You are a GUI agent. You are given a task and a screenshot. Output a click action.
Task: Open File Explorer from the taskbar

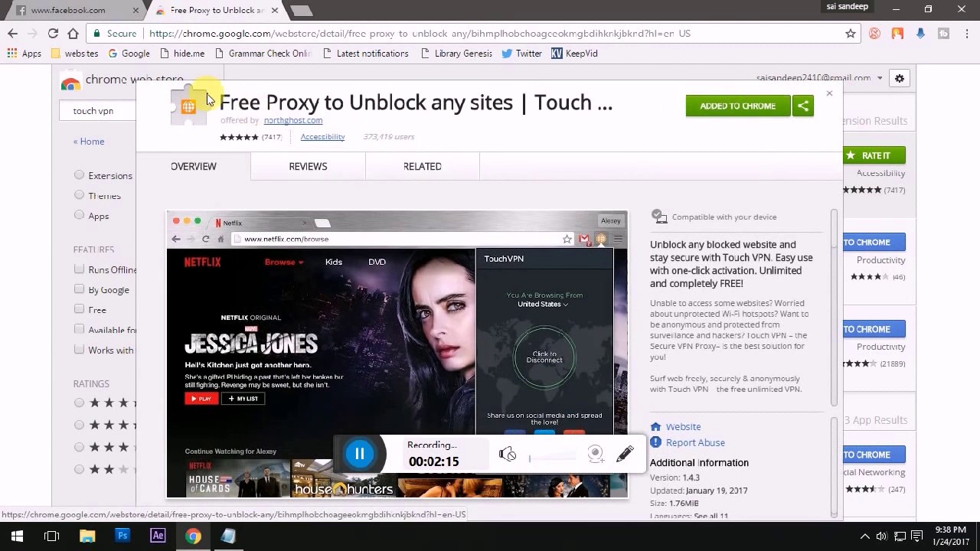click(x=87, y=536)
